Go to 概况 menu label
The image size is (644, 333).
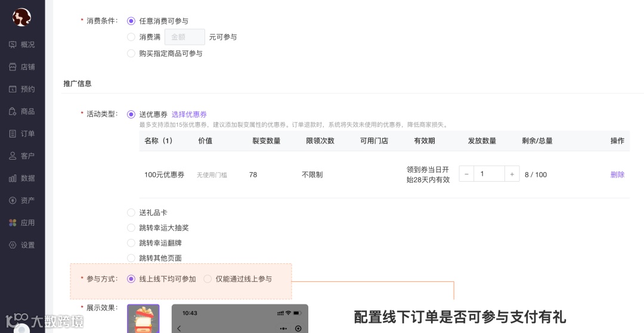(28, 44)
